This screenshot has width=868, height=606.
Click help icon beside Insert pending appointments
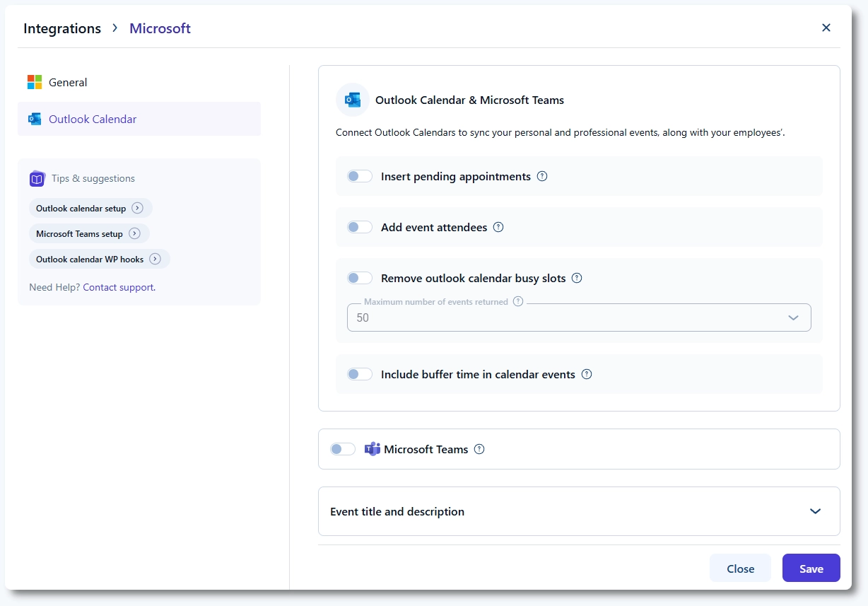tap(542, 177)
